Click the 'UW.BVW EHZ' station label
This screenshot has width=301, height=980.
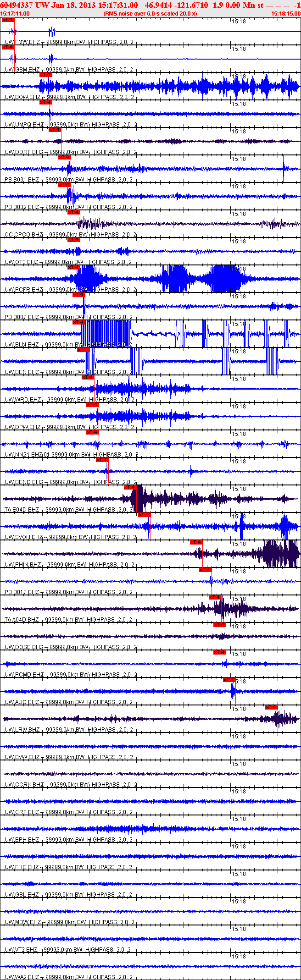[x=22, y=757]
